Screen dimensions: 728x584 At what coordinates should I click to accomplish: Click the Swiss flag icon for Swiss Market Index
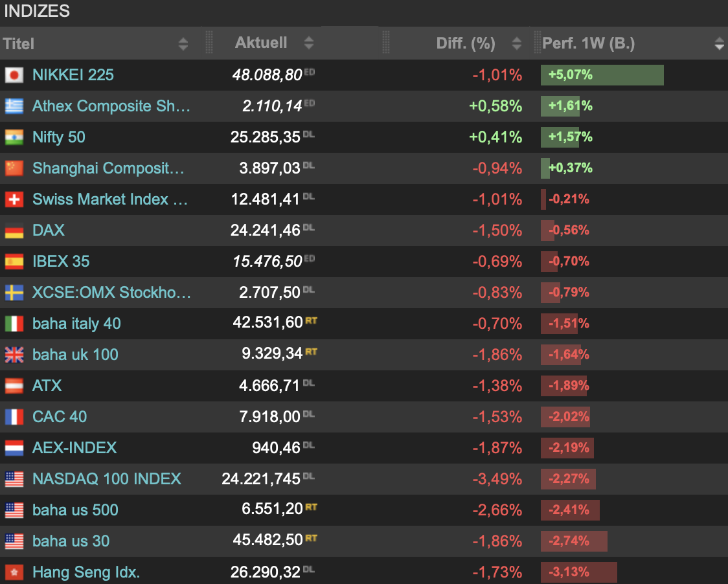pyautogui.click(x=14, y=199)
